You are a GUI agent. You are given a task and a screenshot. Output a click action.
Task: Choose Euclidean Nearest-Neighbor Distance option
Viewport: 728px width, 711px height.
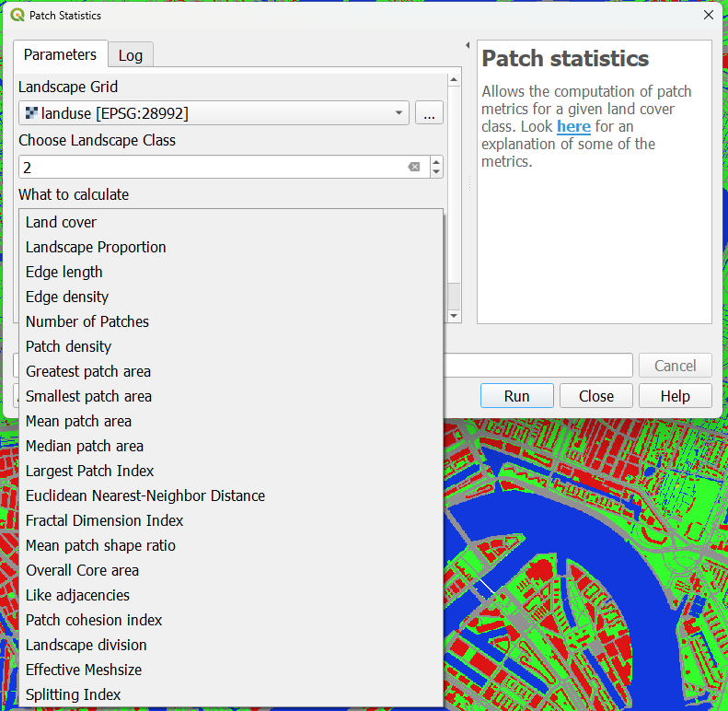click(x=145, y=495)
